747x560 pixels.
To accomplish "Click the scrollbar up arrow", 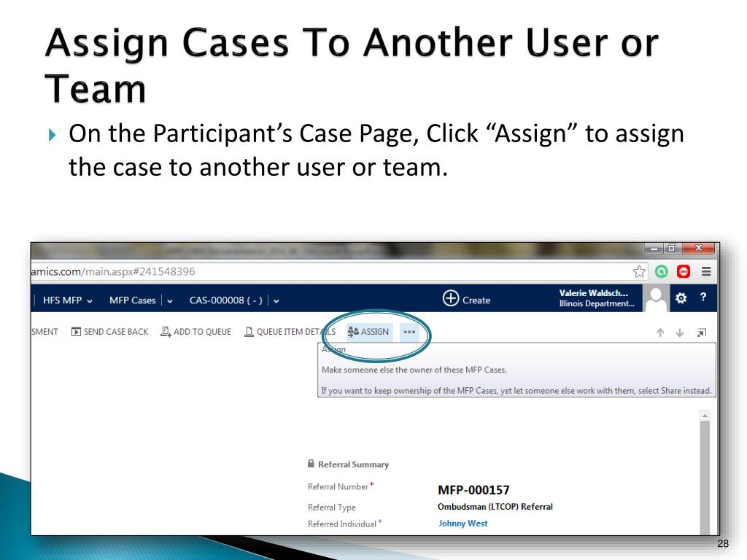I will pos(705,416).
